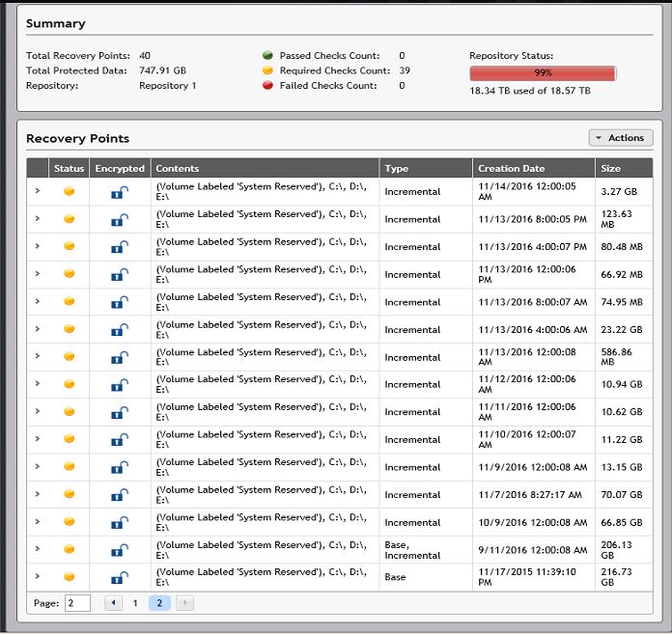Screen dimensions: 672x634
Task: Click unlocked padlock icon in 206.13 GB row
Action: click(x=120, y=550)
